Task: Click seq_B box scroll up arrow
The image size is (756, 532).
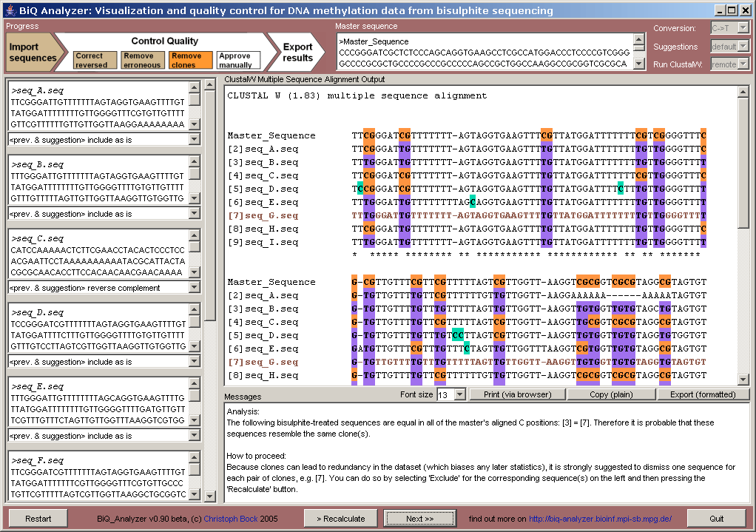Action: [195, 161]
